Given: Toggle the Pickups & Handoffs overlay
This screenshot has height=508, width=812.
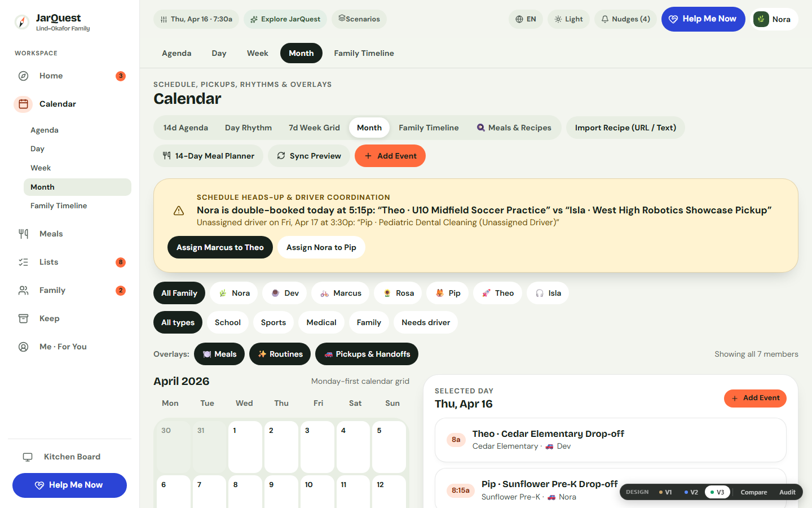Looking at the screenshot, I should coord(367,354).
